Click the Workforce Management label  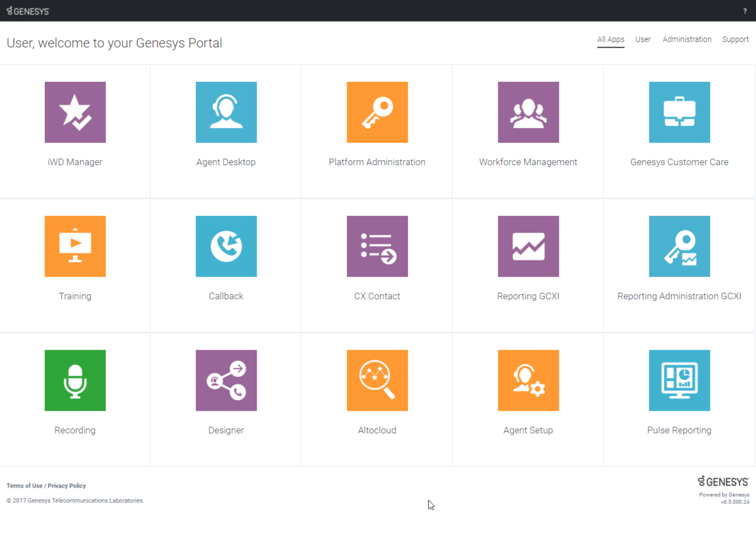528,163
